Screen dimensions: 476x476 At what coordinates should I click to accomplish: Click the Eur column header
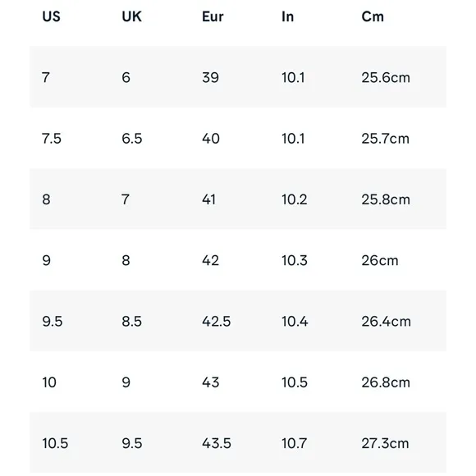tap(213, 16)
